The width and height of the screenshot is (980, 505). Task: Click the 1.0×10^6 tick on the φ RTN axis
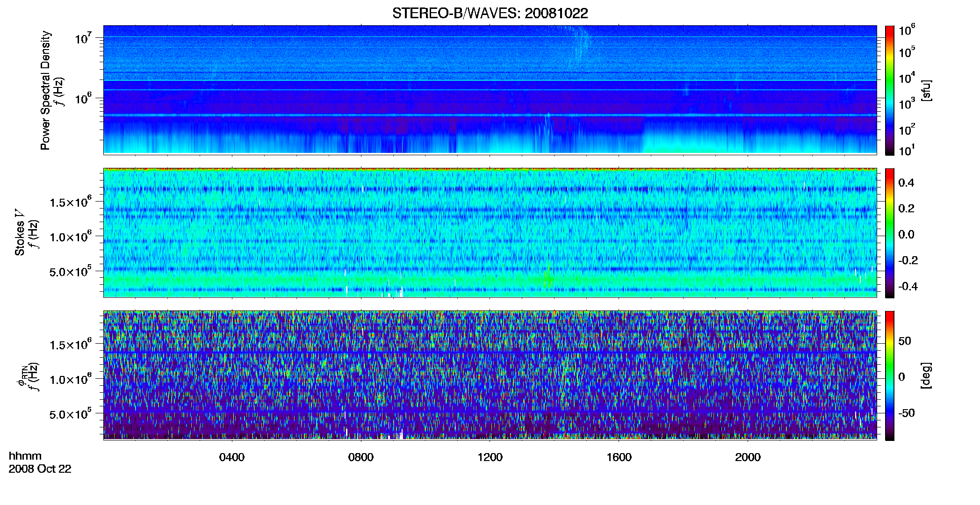pos(71,379)
